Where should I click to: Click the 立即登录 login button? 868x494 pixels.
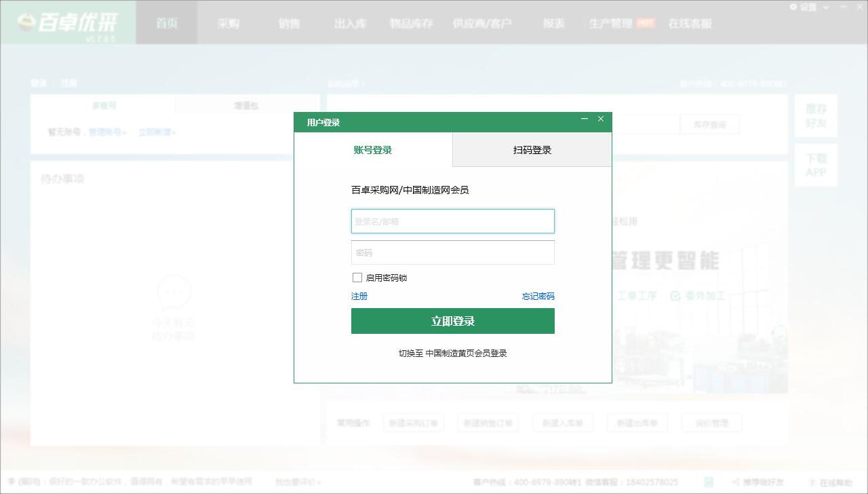[x=452, y=320]
